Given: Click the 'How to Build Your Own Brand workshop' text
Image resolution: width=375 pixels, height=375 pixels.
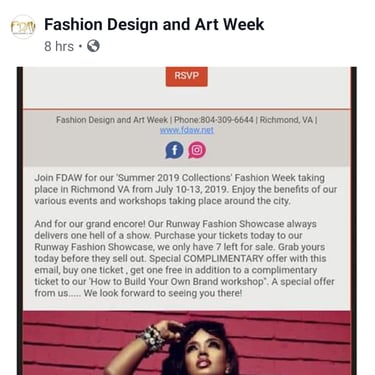Looking at the screenshot, I should coord(177,281).
